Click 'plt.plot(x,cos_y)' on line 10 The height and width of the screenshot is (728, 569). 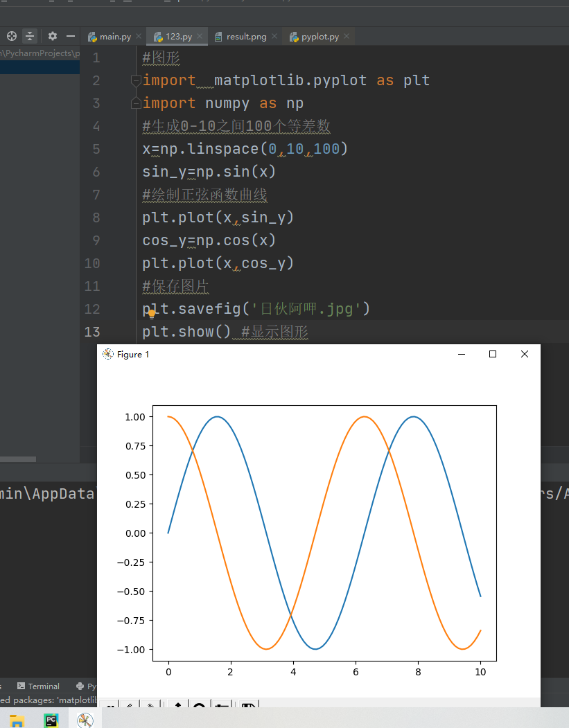[x=218, y=263]
